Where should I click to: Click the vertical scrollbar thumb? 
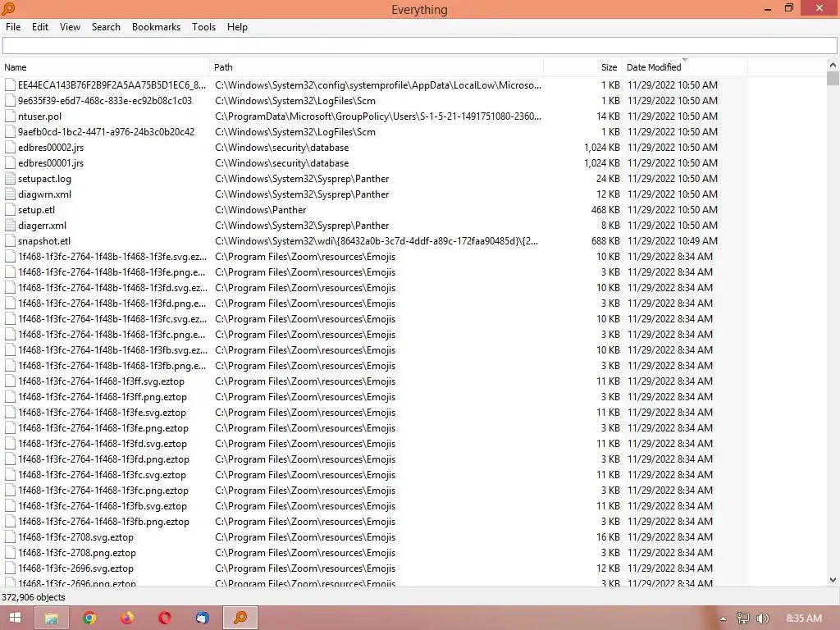point(833,78)
